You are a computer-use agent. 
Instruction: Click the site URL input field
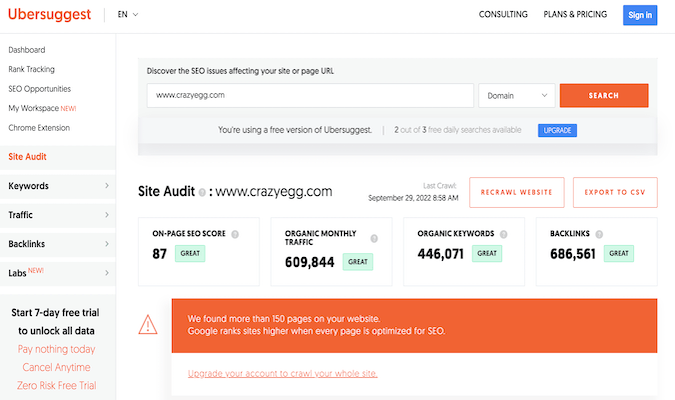[x=310, y=95]
